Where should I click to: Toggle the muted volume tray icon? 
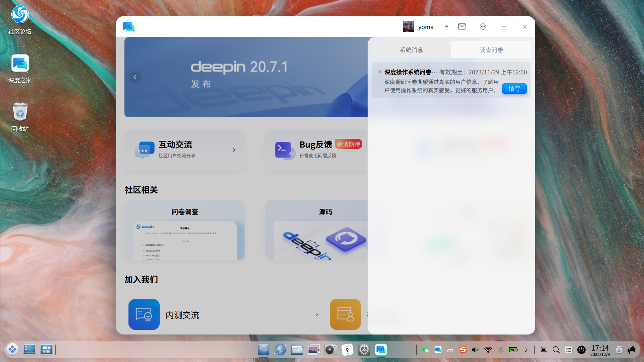click(475, 350)
